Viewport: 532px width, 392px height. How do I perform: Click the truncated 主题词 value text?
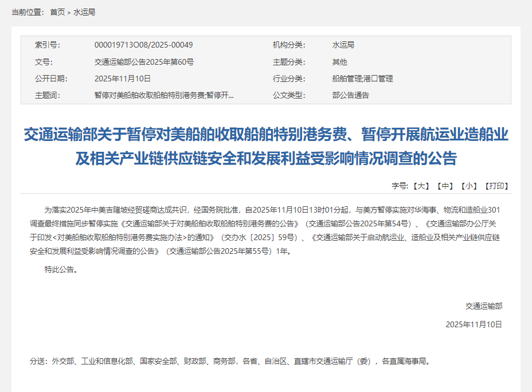164,95
